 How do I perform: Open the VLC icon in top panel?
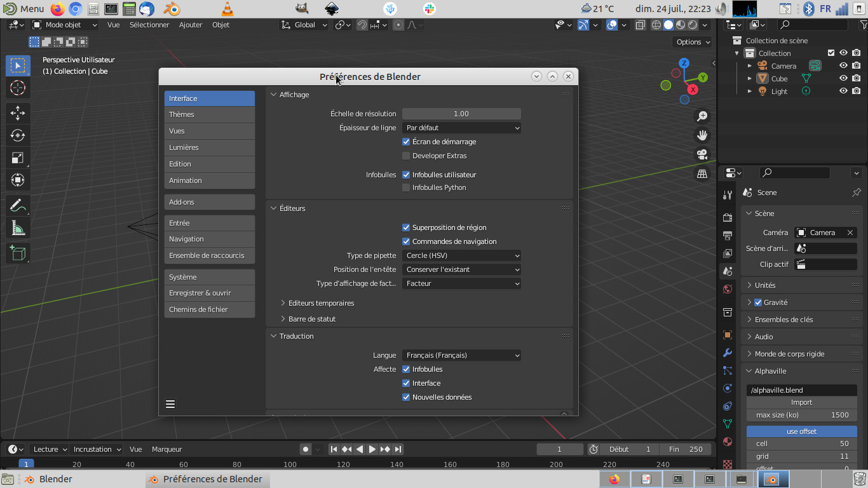coord(227,9)
